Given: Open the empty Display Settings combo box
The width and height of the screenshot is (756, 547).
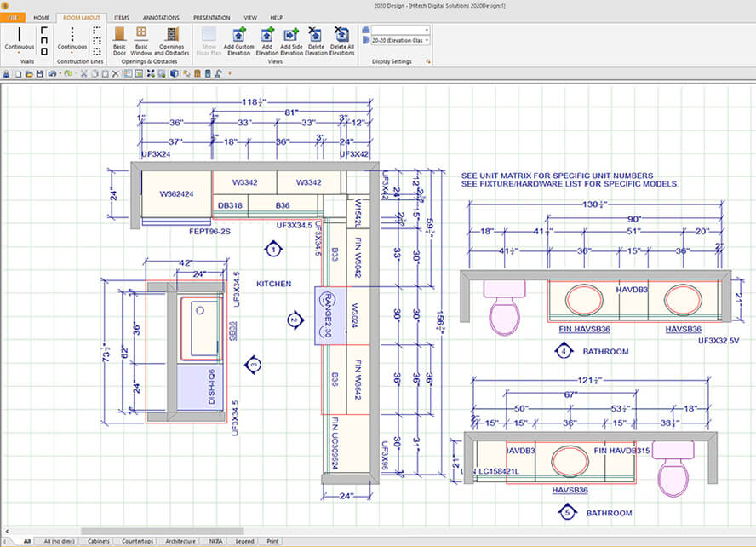Looking at the screenshot, I should (427, 30).
